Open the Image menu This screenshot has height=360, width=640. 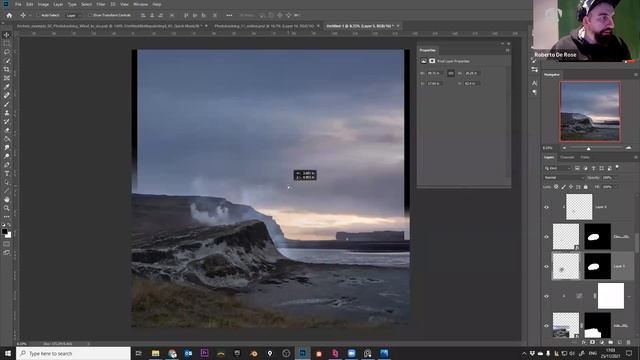click(43, 4)
